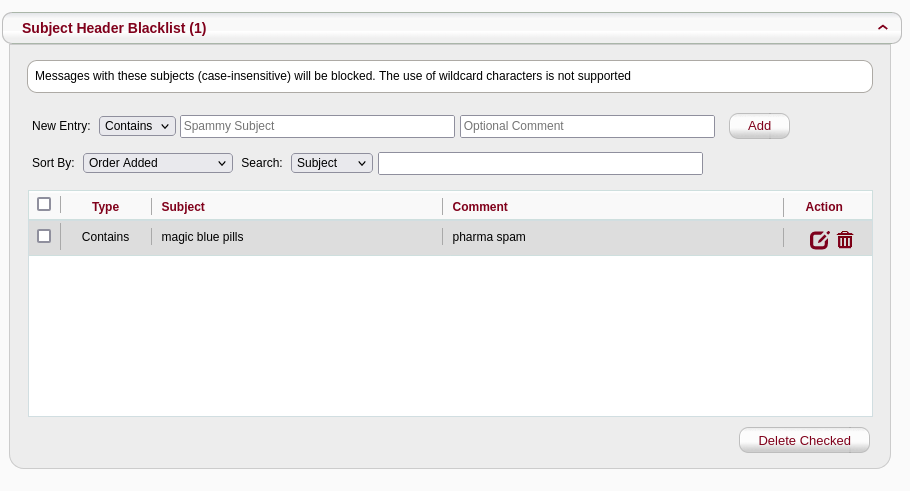Focus the Spammy Subject input field
The image size is (910, 491).
pos(317,126)
